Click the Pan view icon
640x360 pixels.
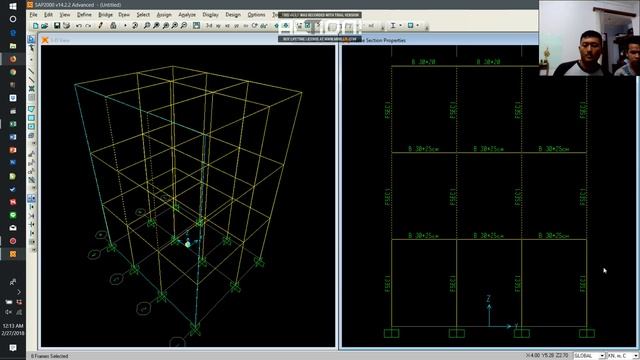click(x=197, y=26)
